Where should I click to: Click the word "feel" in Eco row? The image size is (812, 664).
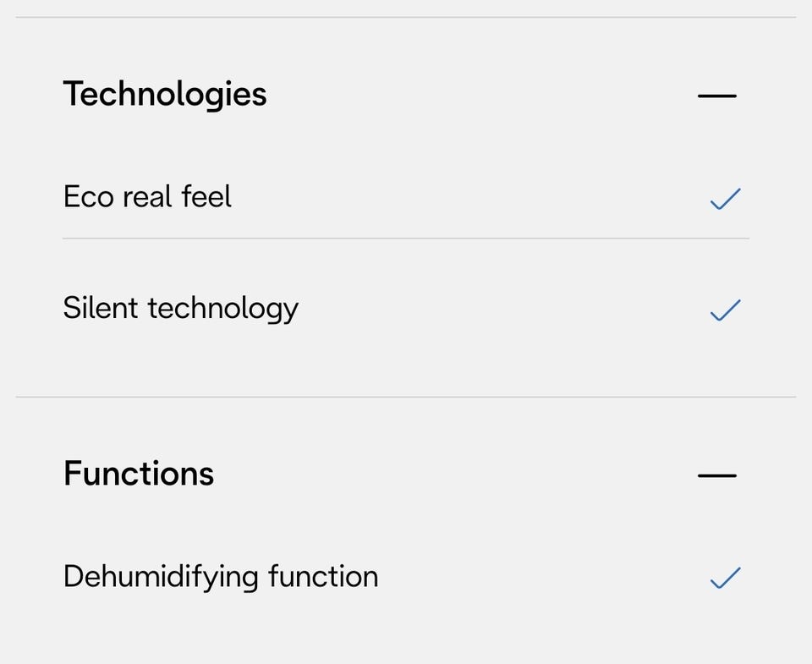point(206,196)
